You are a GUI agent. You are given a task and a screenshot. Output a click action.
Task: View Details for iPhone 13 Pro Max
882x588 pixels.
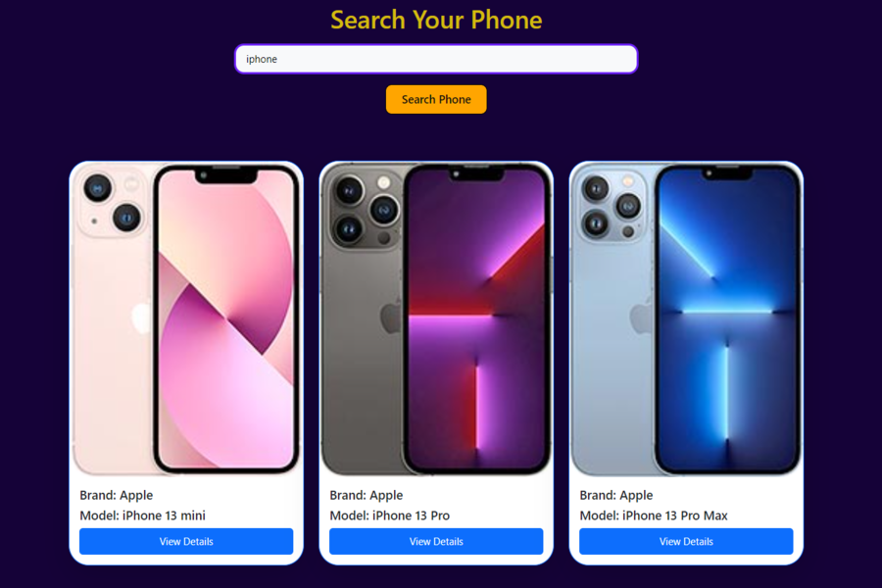pyautogui.click(x=686, y=541)
